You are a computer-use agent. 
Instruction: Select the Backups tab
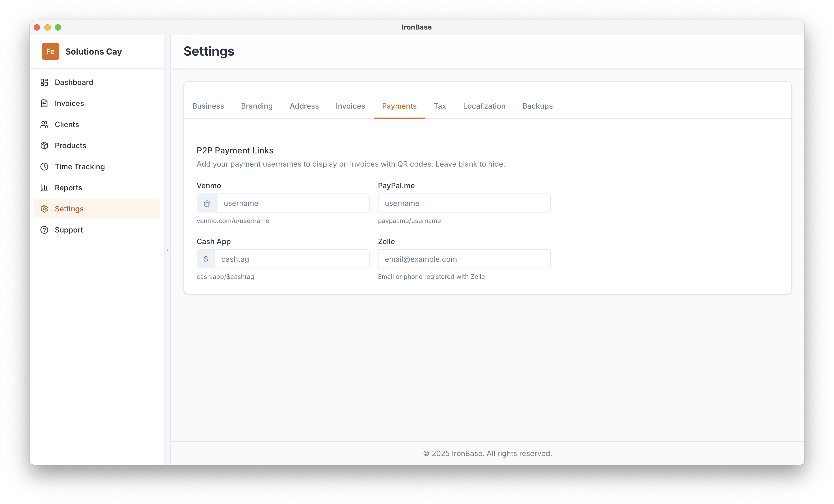537,106
